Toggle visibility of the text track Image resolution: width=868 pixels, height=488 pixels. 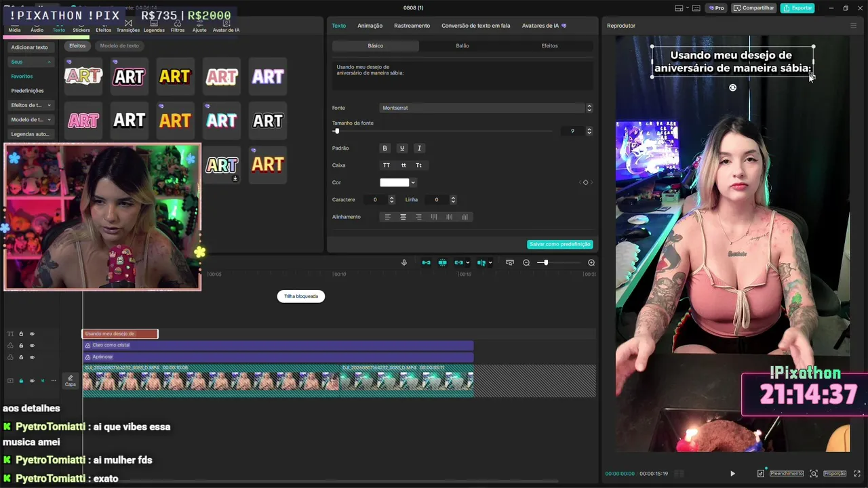pos(32,334)
